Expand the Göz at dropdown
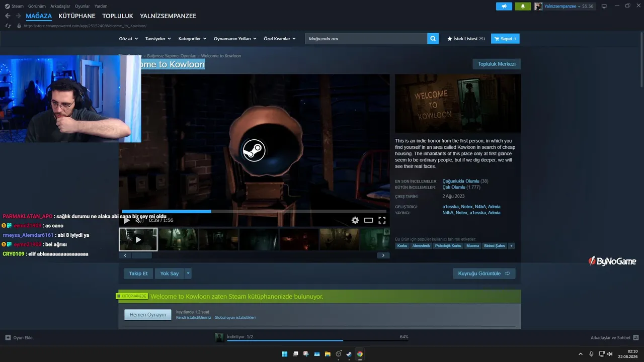This screenshot has height=362, width=644. [x=128, y=39]
